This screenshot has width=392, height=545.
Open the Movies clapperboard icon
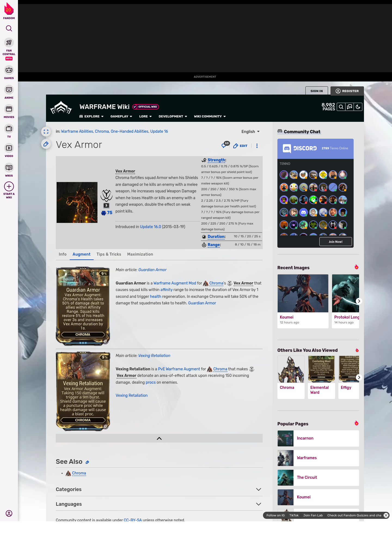coord(9,109)
